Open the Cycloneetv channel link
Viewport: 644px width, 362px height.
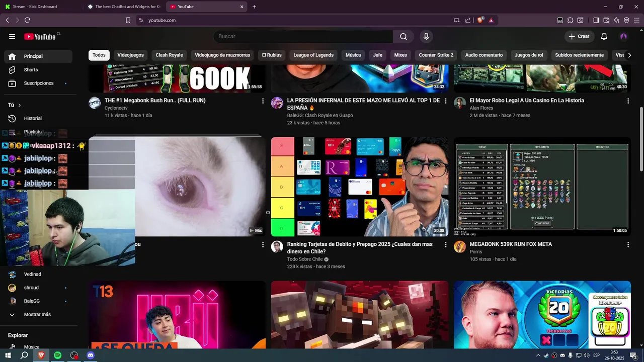click(x=116, y=108)
